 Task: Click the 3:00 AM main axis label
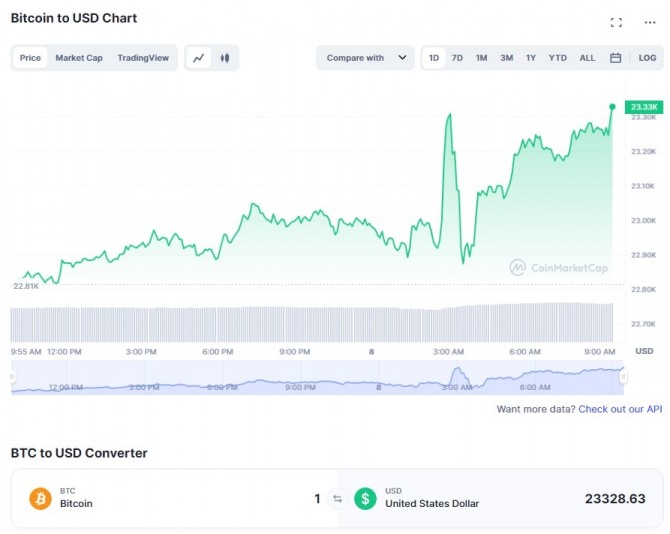tap(448, 352)
